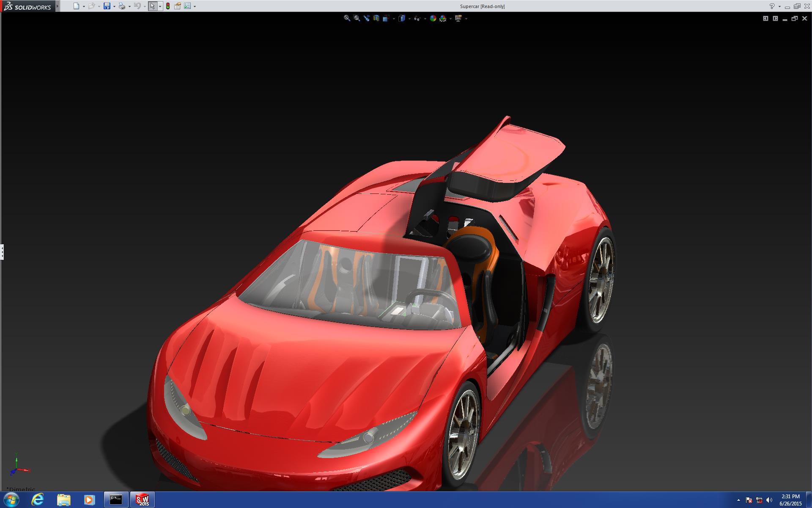Click the Rebuild traffic light icon
This screenshot has width=812, height=508.
[168, 6]
